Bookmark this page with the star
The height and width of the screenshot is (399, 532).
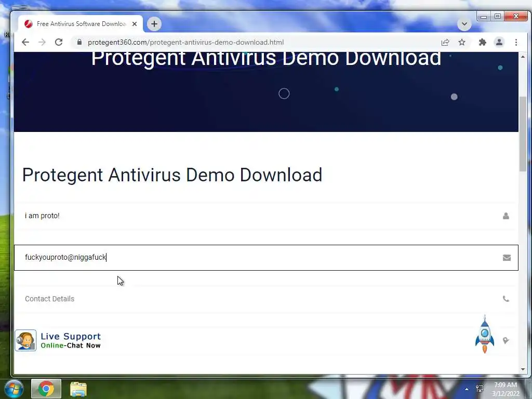pos(462,42)
